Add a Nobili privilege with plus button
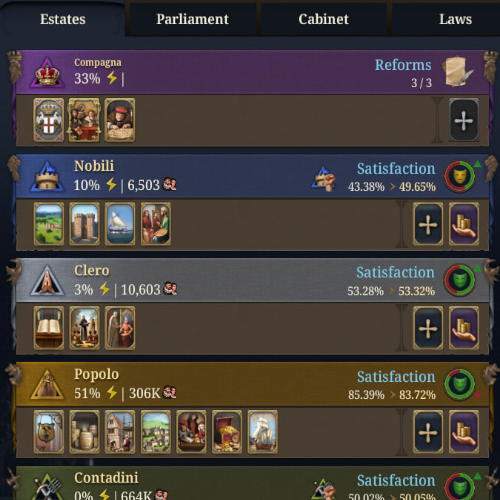 [428, 224]
